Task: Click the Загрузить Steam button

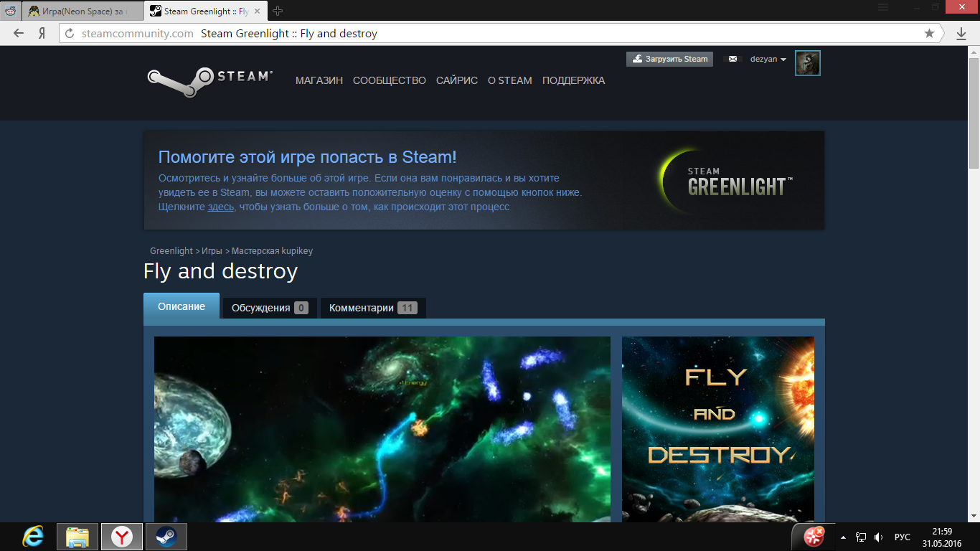Action: click(669, 59)
